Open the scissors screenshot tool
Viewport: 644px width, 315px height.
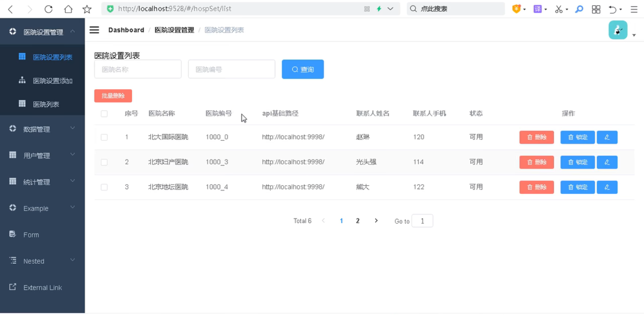(559, 9)
